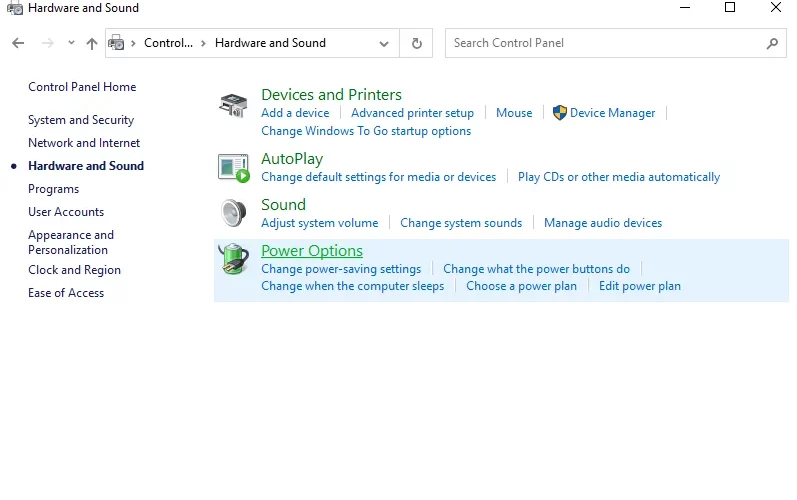Image resolution: width=797 pixels, height=500 pixels.
Task: Open the recent locations dropdown arrow
Action: point(71,43)
